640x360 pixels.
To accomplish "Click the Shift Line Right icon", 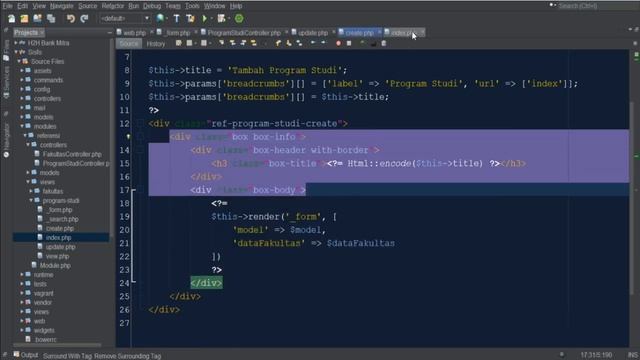I will (324, 43).
